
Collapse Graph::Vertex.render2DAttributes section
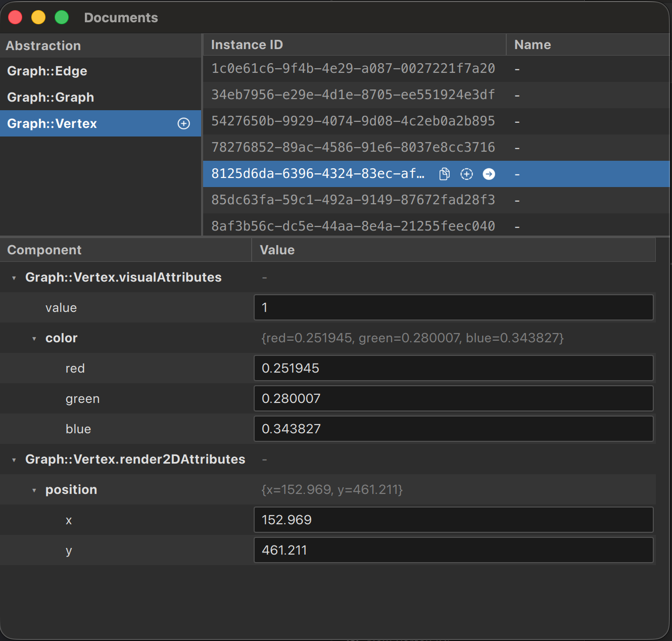pyautogui.click(x=14, y=460)
